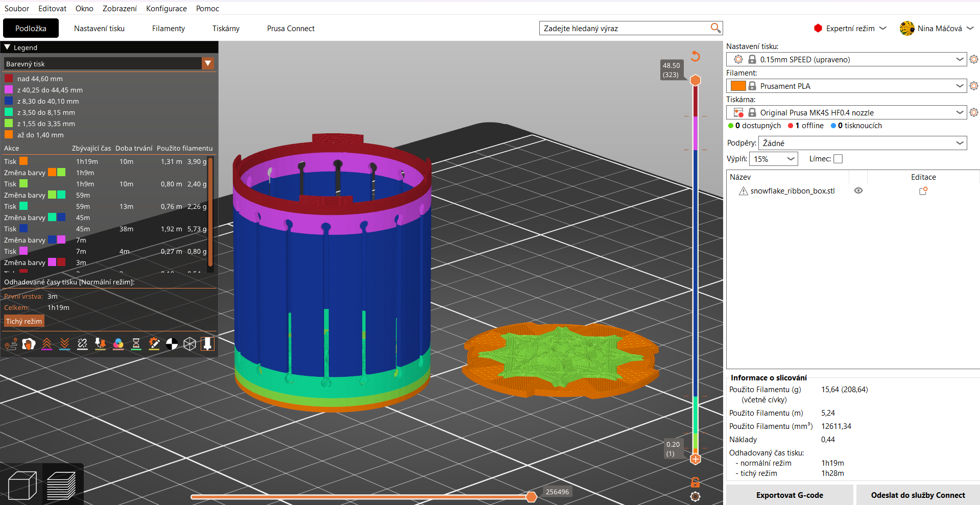Toggle Travel moves visibility icon in legend

(x=11, y=344)
